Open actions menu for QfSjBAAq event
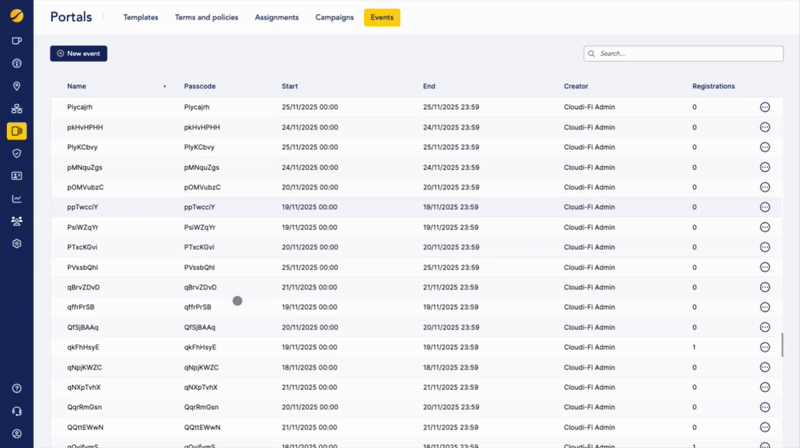The width and height of the screenshot is (800, 448). (x=765, y=327)
